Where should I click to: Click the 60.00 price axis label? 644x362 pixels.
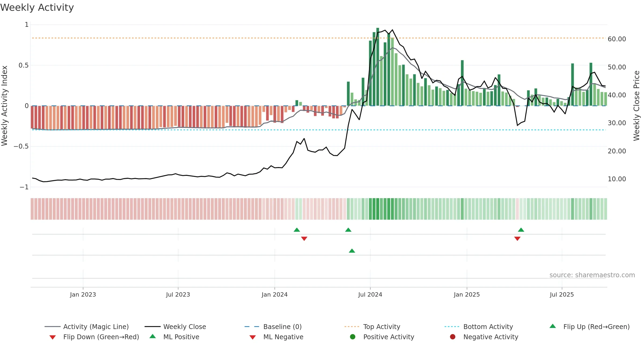(617, 39)
